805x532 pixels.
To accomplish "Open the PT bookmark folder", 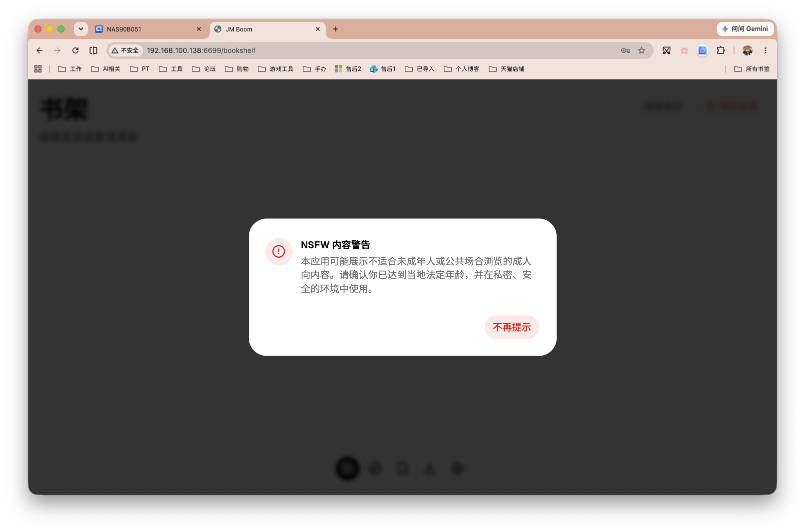I will coord(140,69).
